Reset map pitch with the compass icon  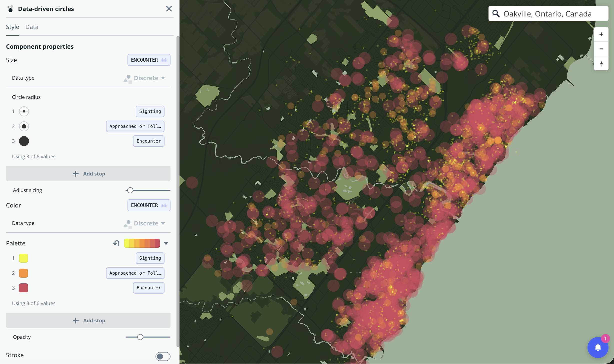tap(601, 64)
